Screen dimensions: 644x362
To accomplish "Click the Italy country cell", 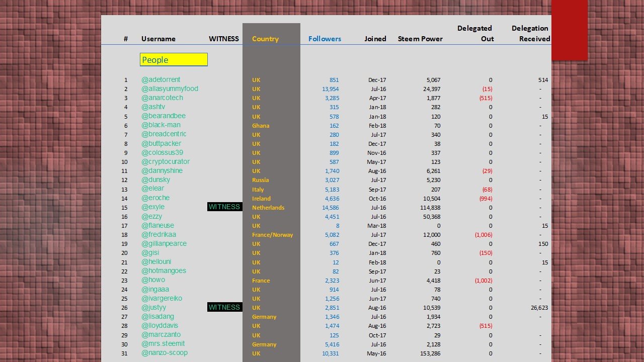I will pos(258,190).
